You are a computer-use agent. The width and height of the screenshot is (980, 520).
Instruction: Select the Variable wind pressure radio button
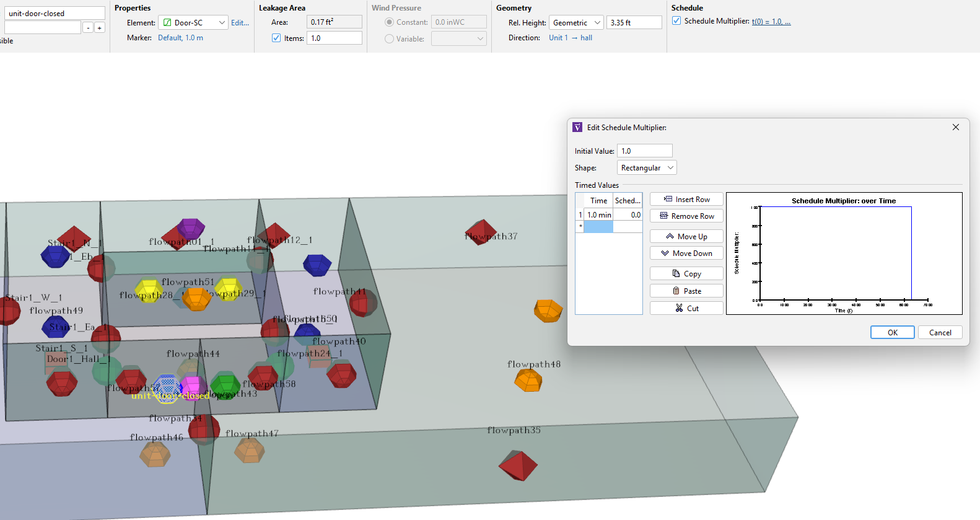coord(389,39)
